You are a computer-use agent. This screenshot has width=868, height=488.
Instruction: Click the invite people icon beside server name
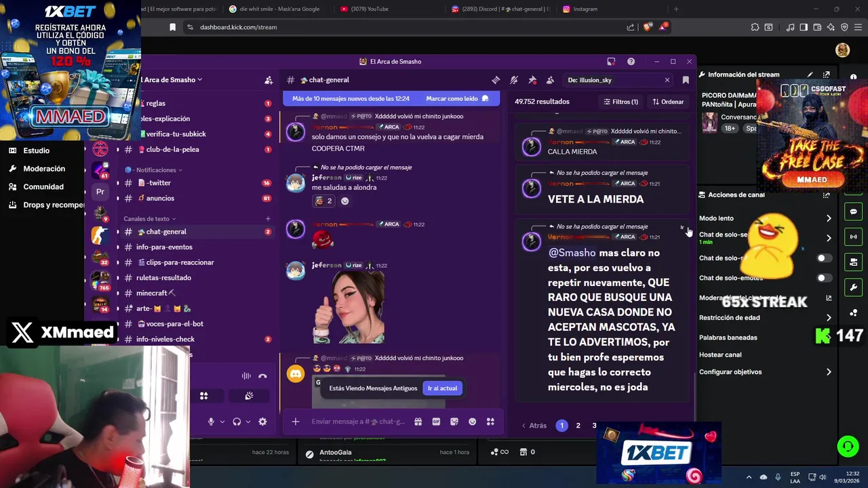(269, 80)
